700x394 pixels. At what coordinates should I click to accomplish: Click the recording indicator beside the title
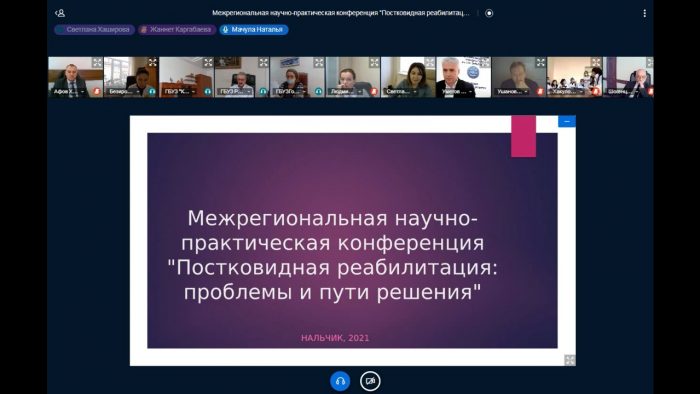(489, 13)
